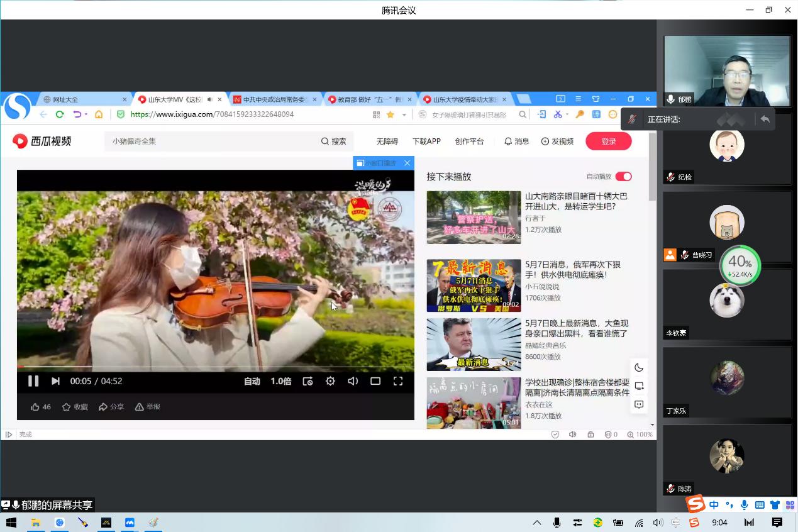Open the 下载APP link
The width and height of the screenshot is (798, 532).
point(426,141)
